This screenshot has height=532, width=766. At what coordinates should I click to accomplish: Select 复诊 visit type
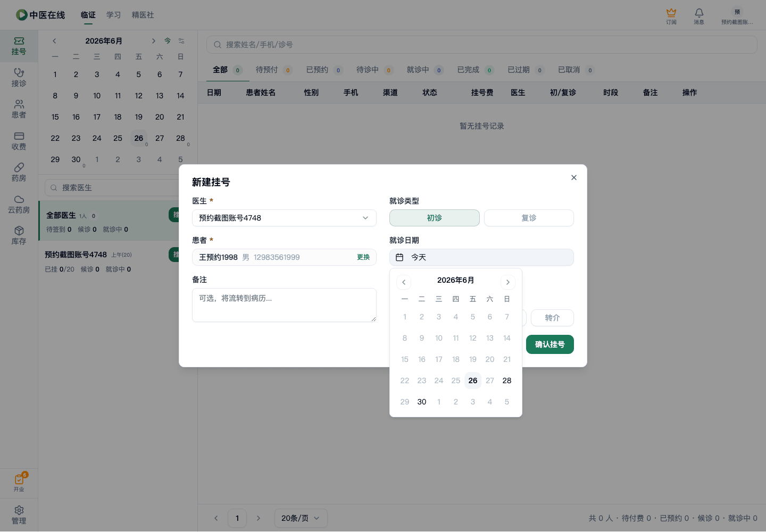529,218
